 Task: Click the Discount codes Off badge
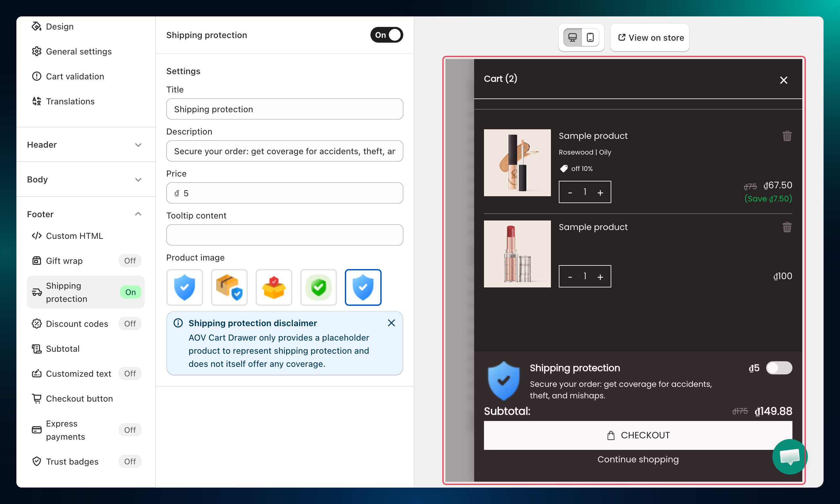tap(130, 324)
